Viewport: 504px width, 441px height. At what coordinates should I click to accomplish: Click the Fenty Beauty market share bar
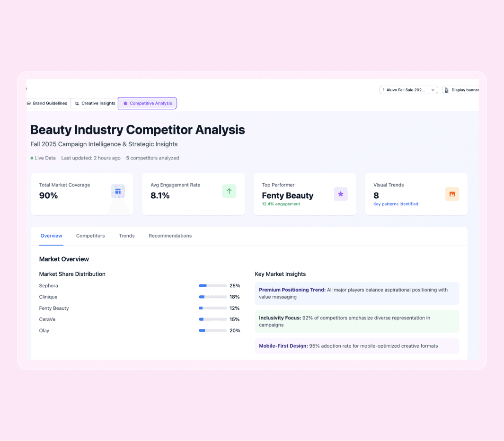(x=212, y=308)
